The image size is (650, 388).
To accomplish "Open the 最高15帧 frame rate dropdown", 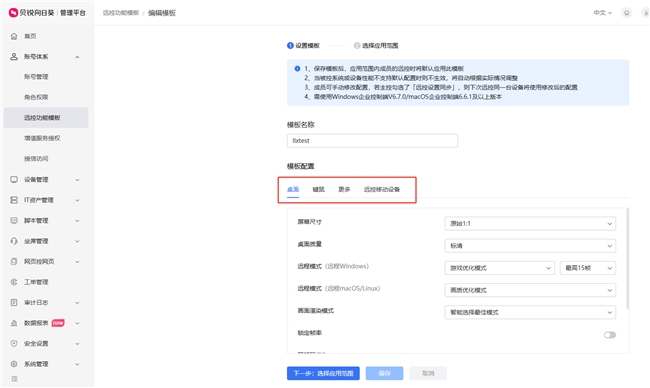I will [588, 268].
